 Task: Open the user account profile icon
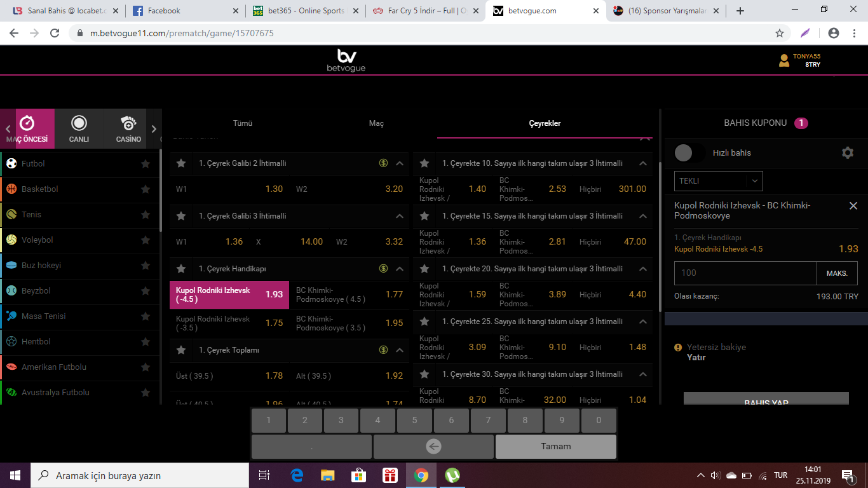[784, 61]
